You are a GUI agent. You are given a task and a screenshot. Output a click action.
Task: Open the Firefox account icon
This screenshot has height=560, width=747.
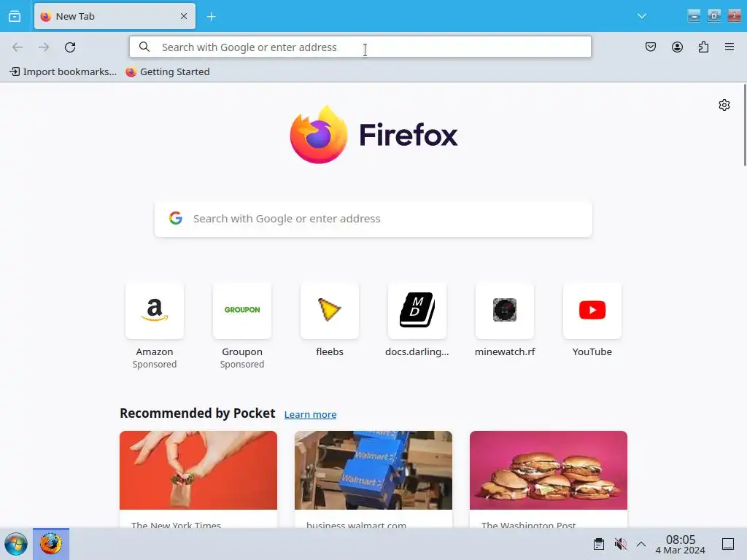tap(677, 47)
